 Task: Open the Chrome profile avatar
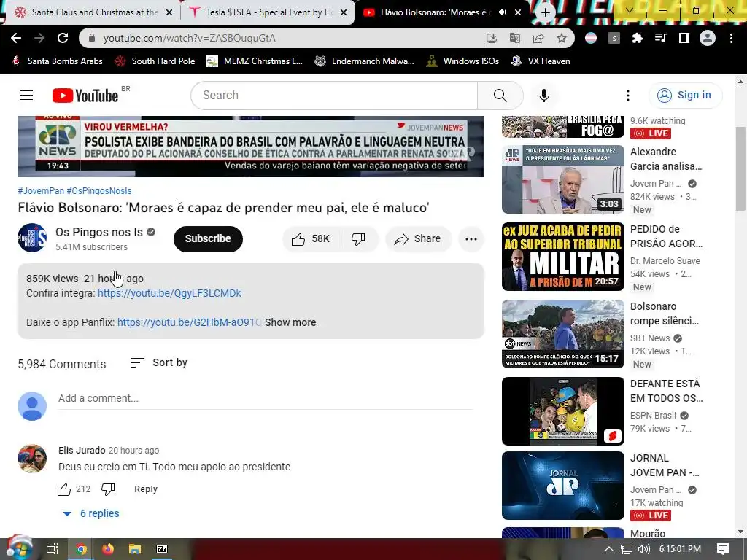(708, 38)
